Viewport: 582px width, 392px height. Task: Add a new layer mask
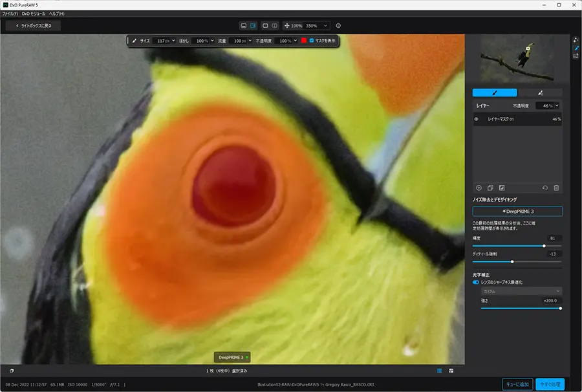(479, 188)
